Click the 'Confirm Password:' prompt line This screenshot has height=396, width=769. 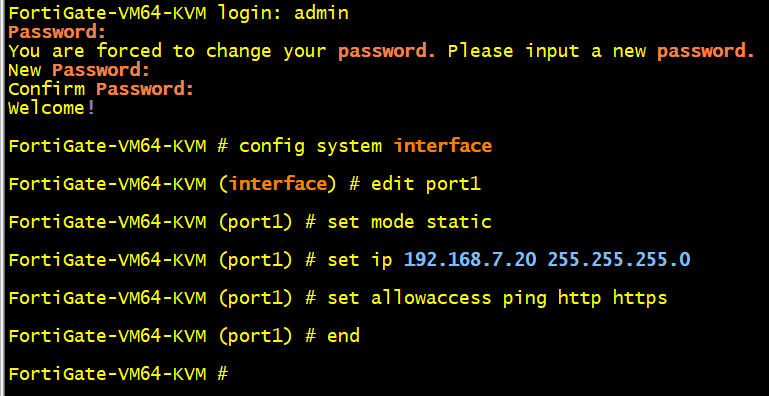(x=101, y=89)
